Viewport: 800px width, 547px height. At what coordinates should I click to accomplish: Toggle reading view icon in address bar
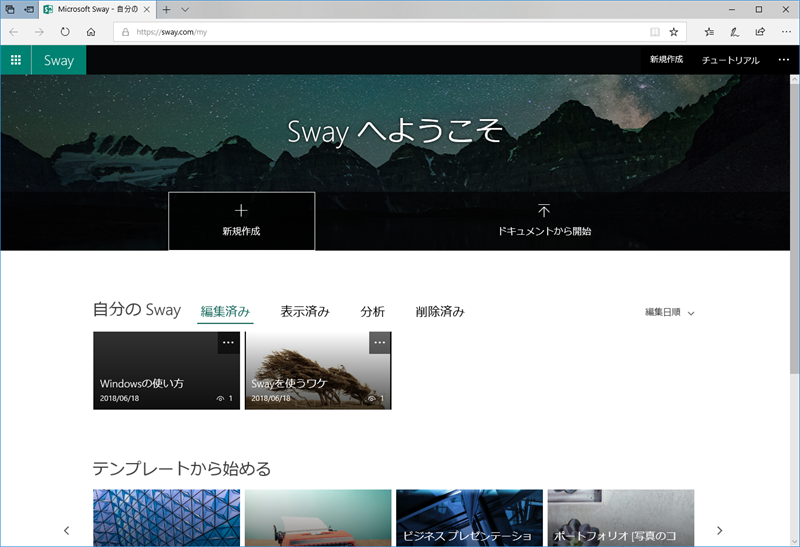(x=655, y=32)
